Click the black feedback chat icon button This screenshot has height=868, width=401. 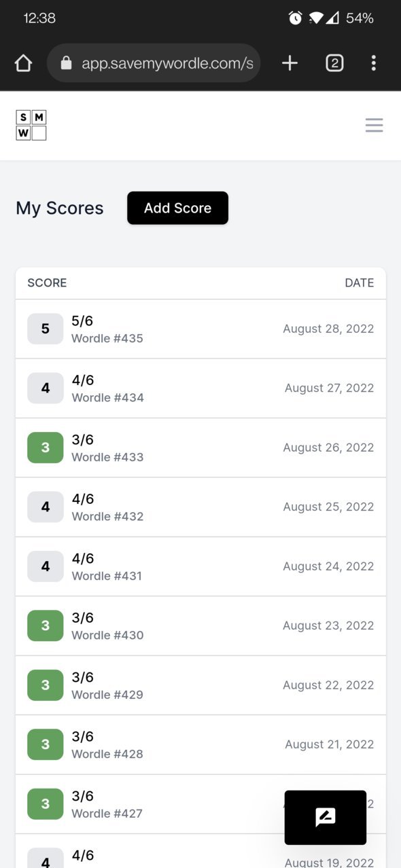click(326, 817)
